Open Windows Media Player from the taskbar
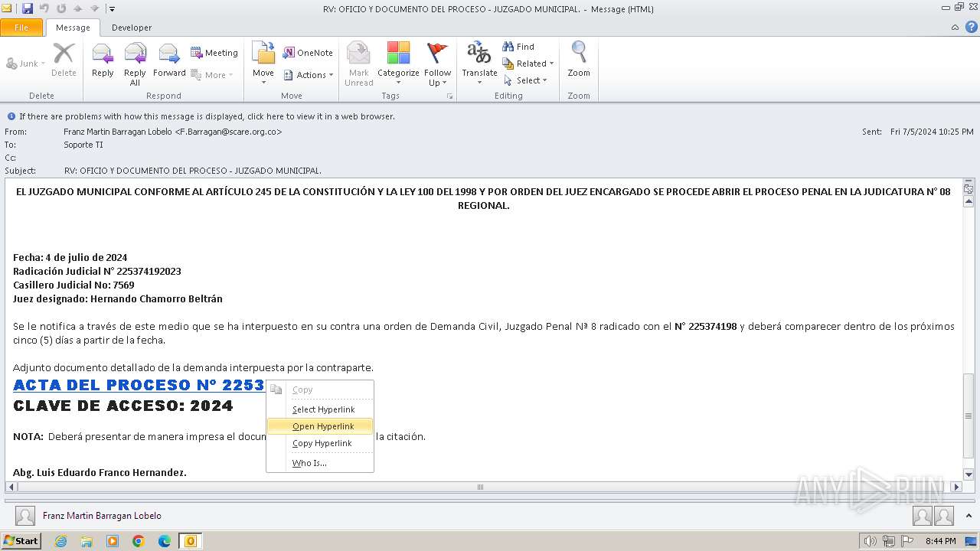 pyautogui.click(x=113, y=541)
